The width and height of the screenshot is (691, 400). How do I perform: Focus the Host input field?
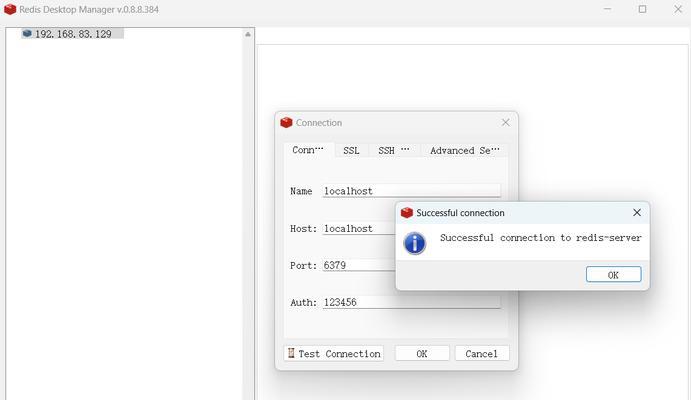coord(359,228)
